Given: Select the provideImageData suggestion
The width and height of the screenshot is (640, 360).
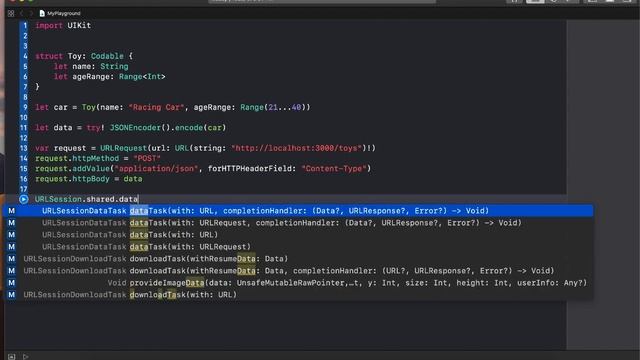Looking at the screenshot, I should 298,282.
